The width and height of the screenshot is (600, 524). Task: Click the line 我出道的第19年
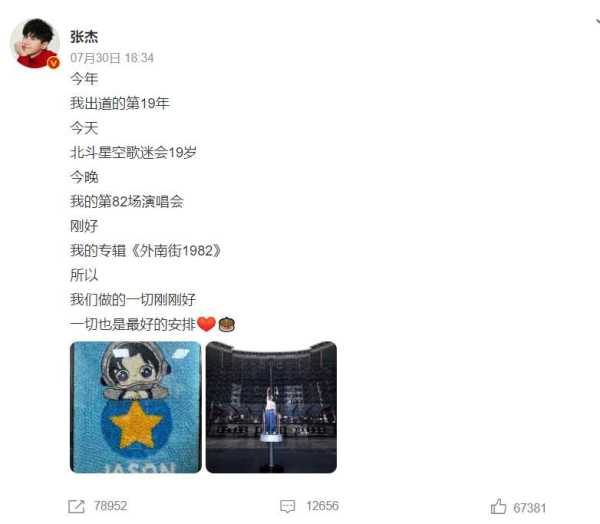tap(120, 103)
